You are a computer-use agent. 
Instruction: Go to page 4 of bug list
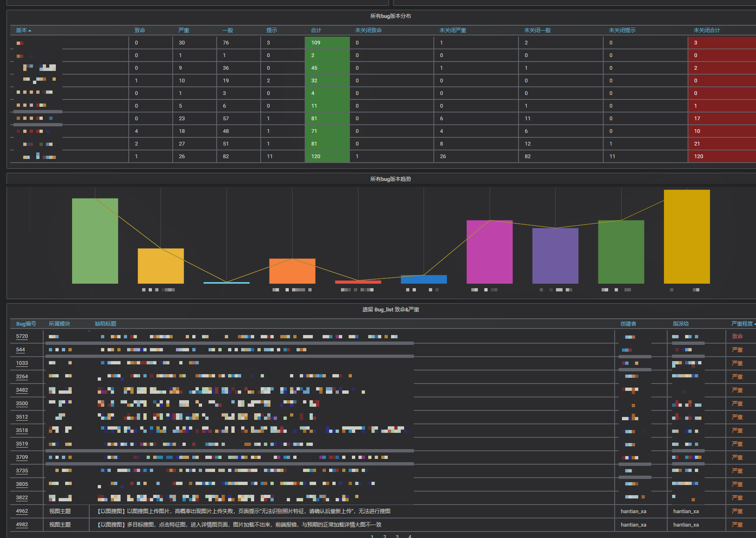pyautogui.click(x=410, y=536)
